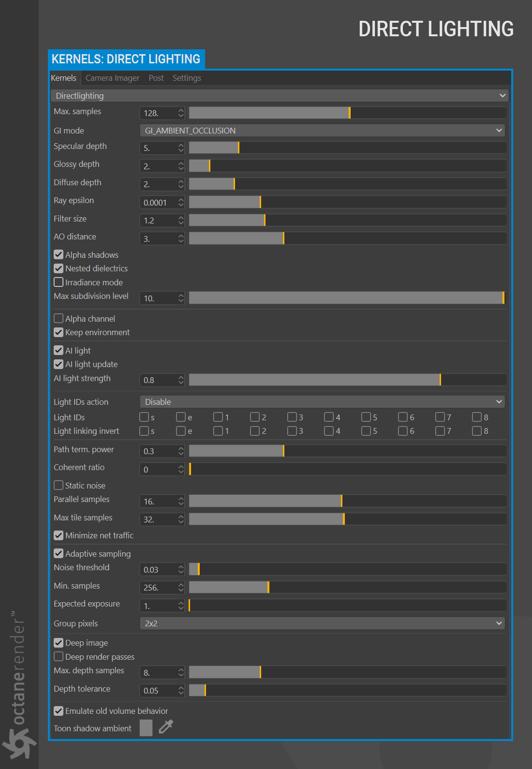Click the Min. samples slider
Viewport: 532px width, 769px height.
[x=347, y=587]
